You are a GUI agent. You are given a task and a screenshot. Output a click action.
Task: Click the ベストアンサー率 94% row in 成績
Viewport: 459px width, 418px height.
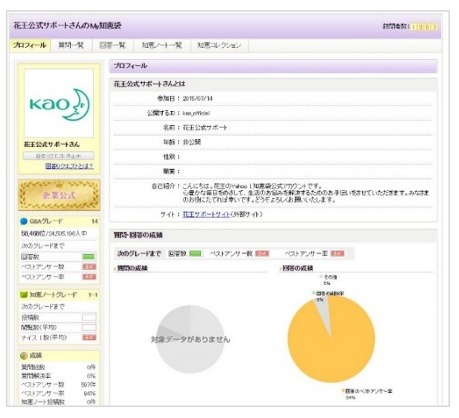[58, 393]
